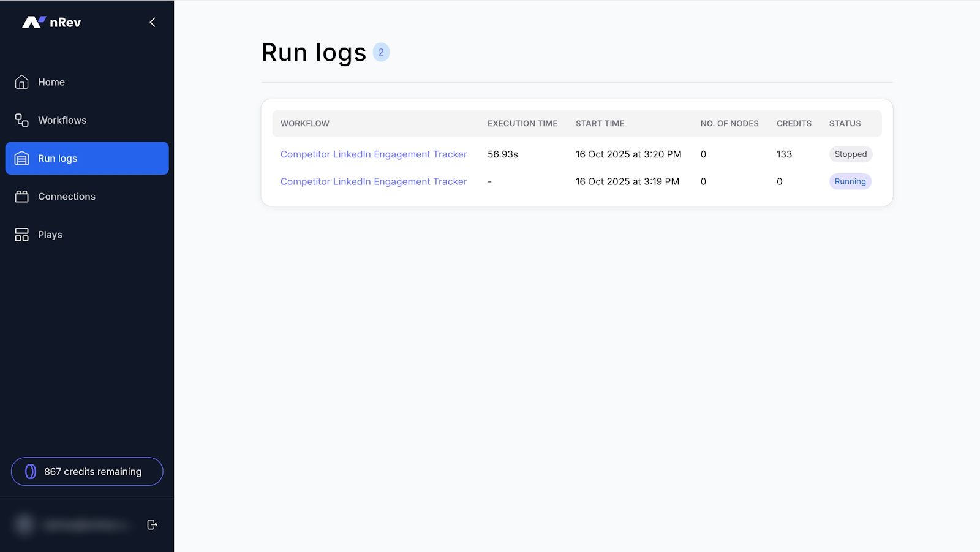Click the Home icon in the sidebar
The height and width of the screenshot is (552, 980).
click(x=21, y=81)
